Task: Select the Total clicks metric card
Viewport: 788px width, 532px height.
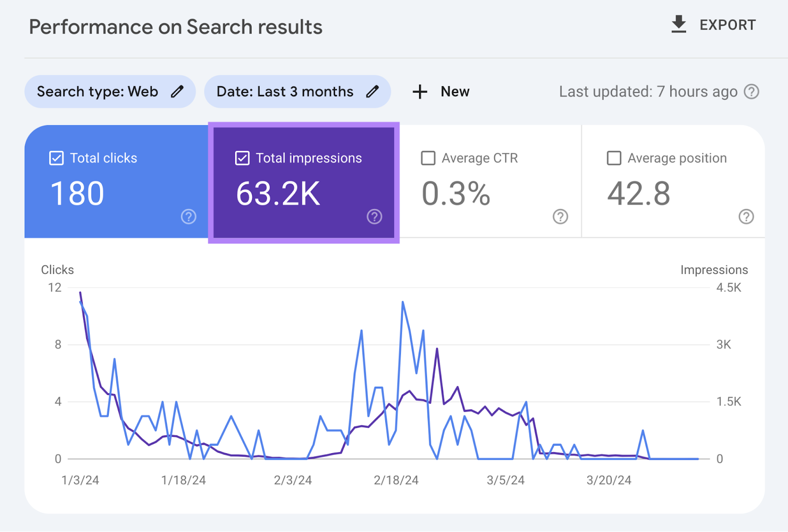Action: click(x=117, y=182)
